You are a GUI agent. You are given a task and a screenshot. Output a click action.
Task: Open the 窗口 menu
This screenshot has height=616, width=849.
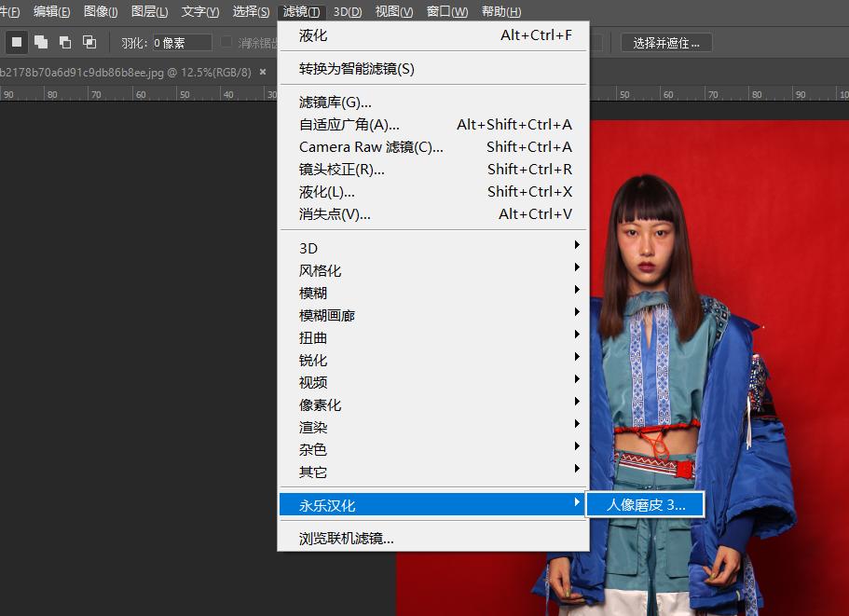445,11
